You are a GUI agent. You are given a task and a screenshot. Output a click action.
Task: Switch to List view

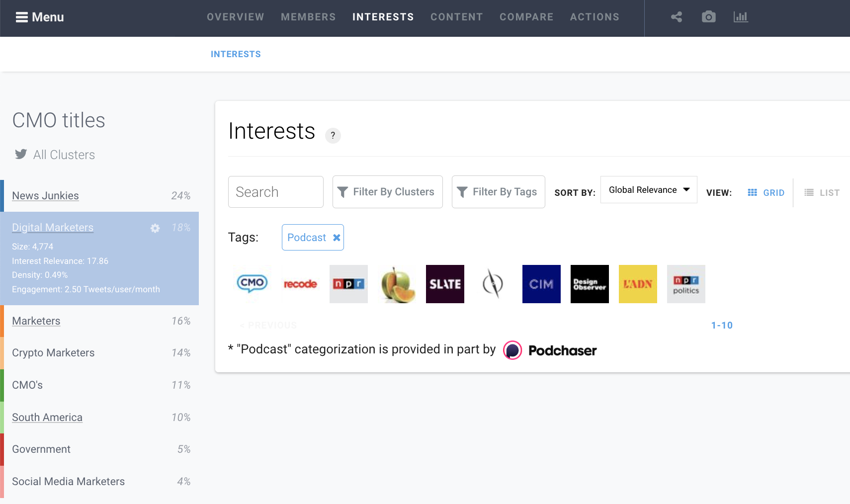pos(822,192)
